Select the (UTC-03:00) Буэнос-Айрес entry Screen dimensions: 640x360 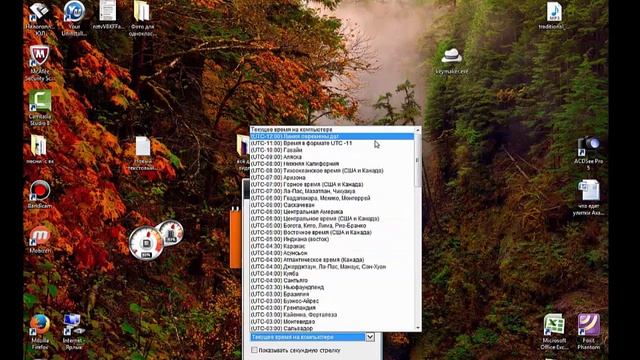[x=332, y=301]
